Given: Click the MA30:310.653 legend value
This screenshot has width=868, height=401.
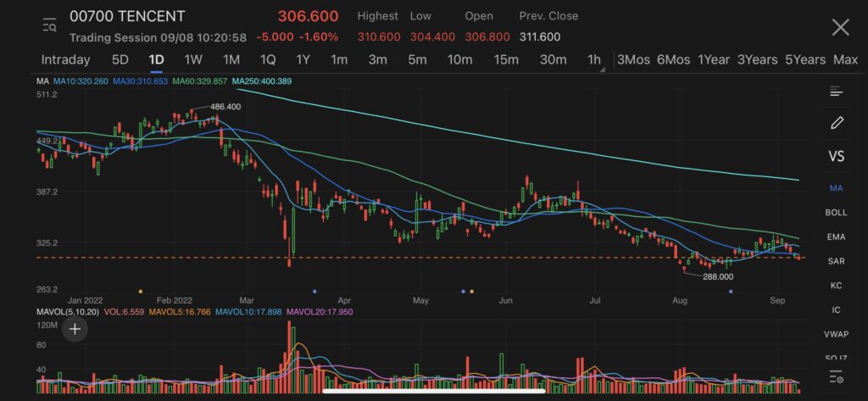Looking at the screenshot, I should pos(141,81).
